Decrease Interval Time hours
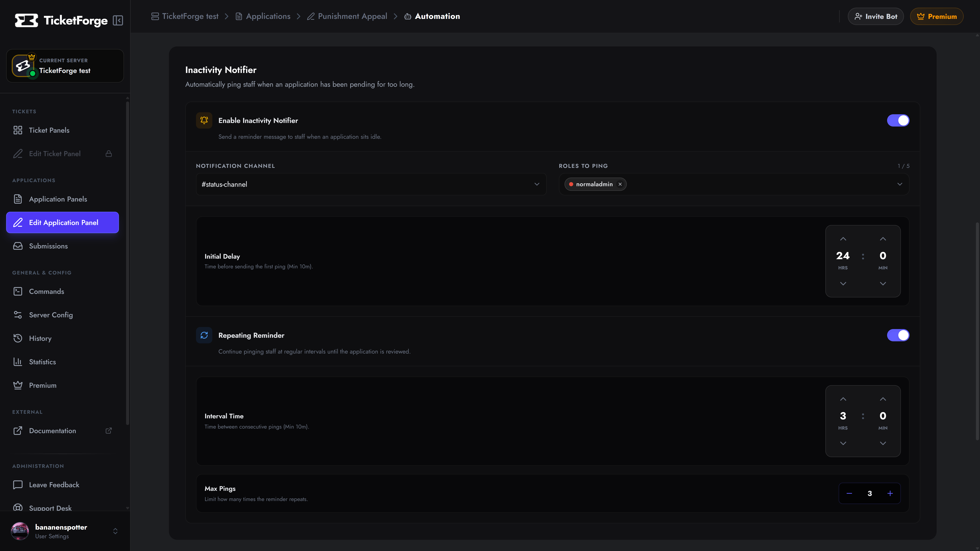This screenshot has height=551, width=980. pyautogui.click(x=843, y=443)
